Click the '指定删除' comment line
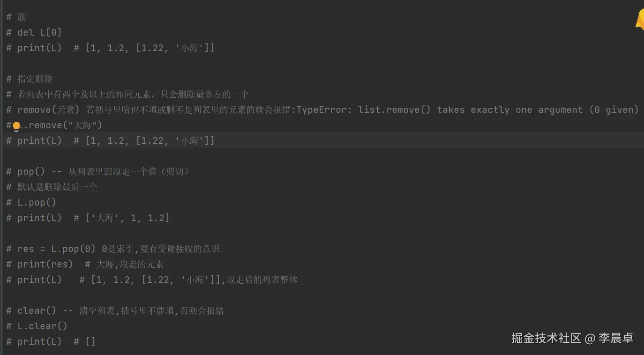The image size is (644, 355). pyautogui.click(x=35, y=79)
